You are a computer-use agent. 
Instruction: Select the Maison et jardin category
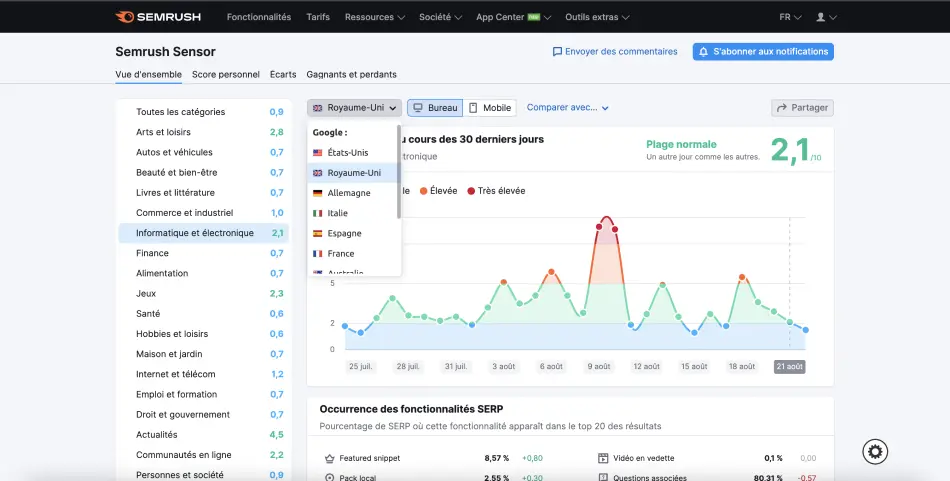coord(204,354)
